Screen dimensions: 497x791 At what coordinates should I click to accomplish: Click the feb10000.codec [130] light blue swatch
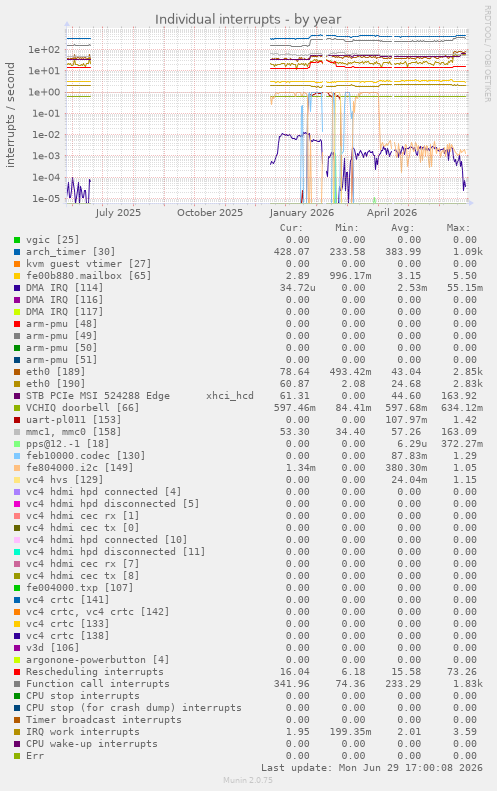[x=17, y=456]
